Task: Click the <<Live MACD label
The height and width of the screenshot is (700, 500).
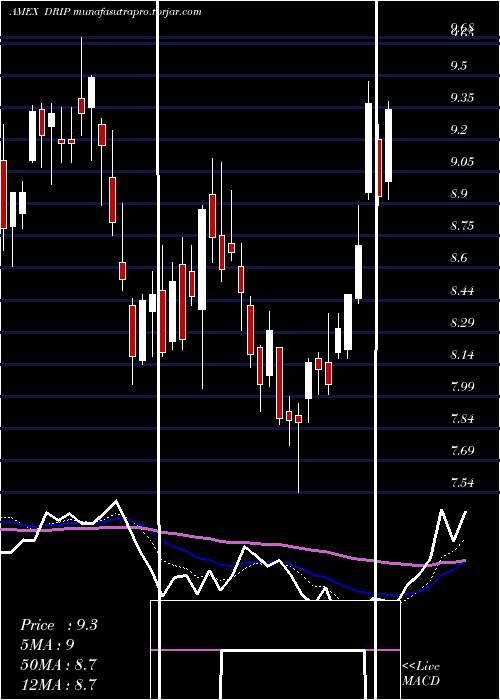Action: coord(421,674)
